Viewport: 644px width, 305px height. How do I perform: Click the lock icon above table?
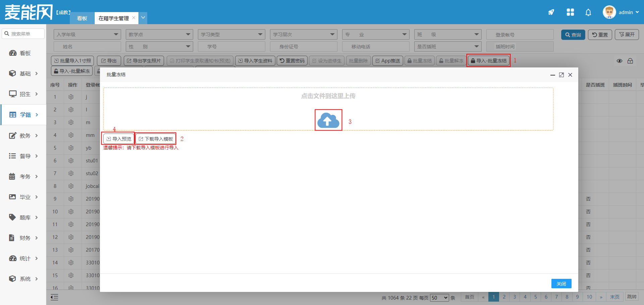(630, 61)
